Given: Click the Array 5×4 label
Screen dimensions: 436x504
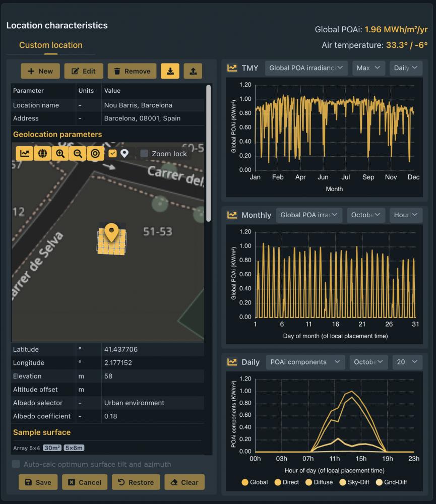Looking at the screenshot, I should click(x=26, y=448).
